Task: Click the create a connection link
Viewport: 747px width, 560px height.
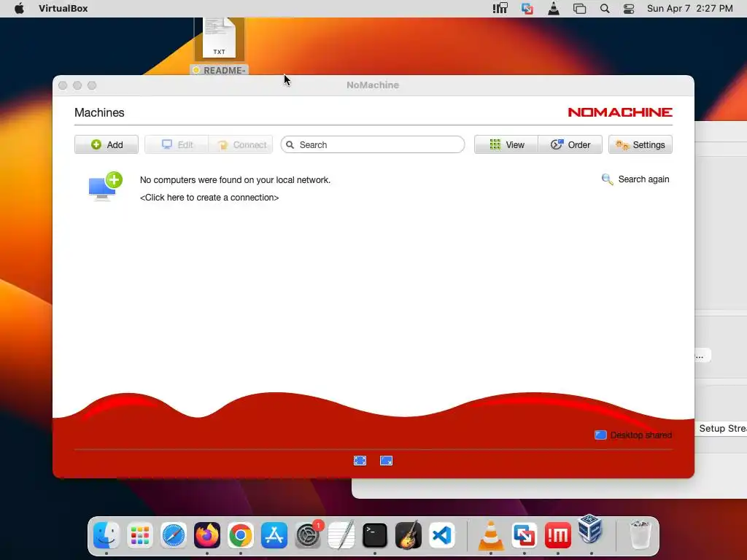Action: point(209,198)
